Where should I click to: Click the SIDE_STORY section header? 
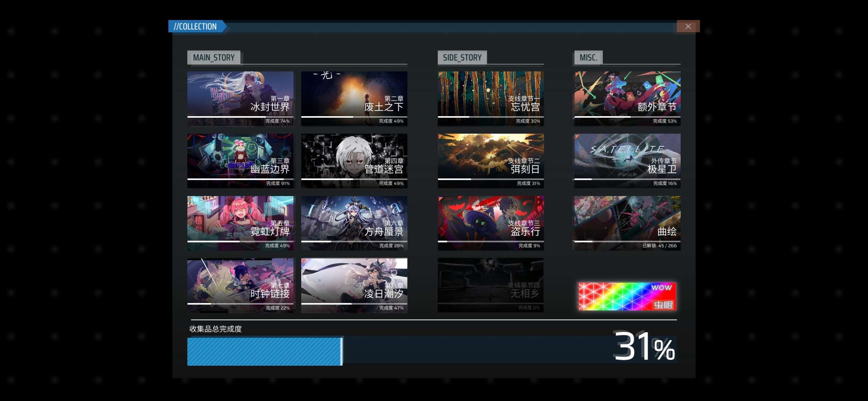click(x=462, y=58)
